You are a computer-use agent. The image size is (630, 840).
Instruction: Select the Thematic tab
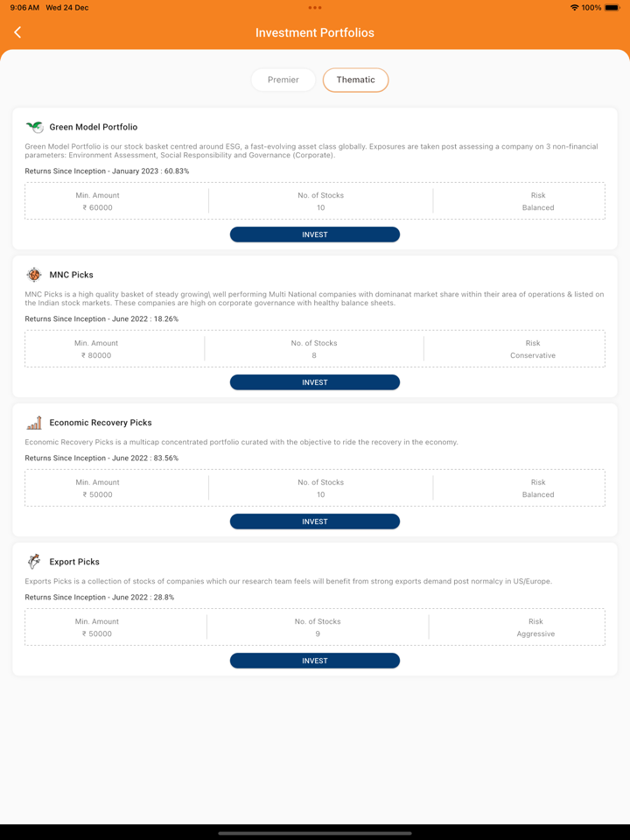(x=355, y=80)
